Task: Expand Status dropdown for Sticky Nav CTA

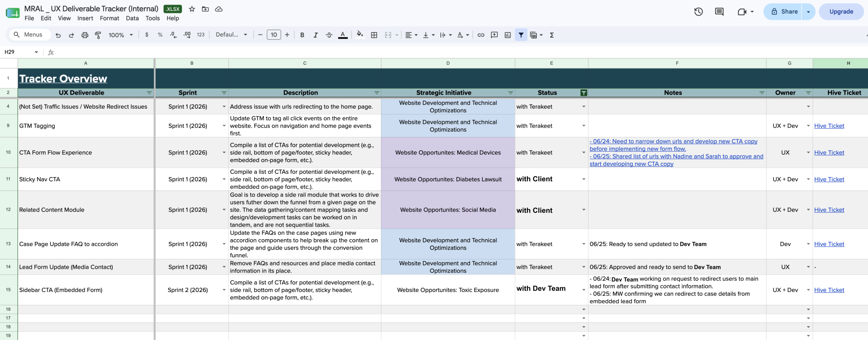Action: point(584,179)
